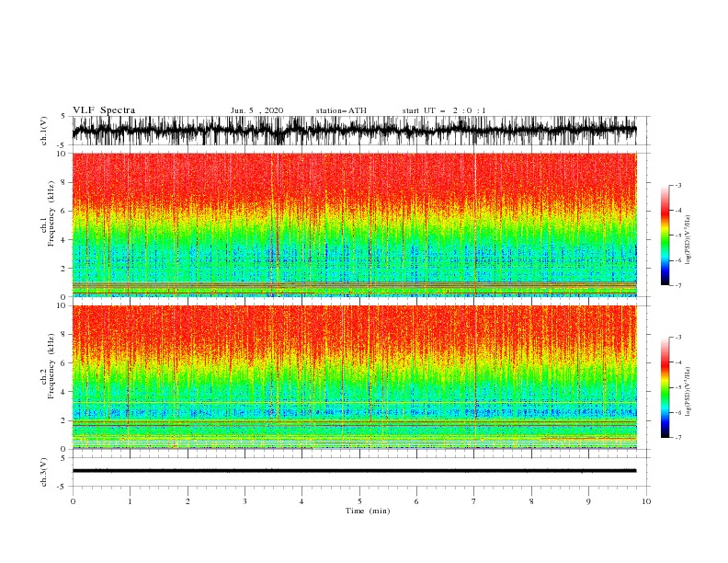Click the "-4" tick on ch.2 colorbar
The height and width of the screenshot is (563, 728).
click(677, 362)
